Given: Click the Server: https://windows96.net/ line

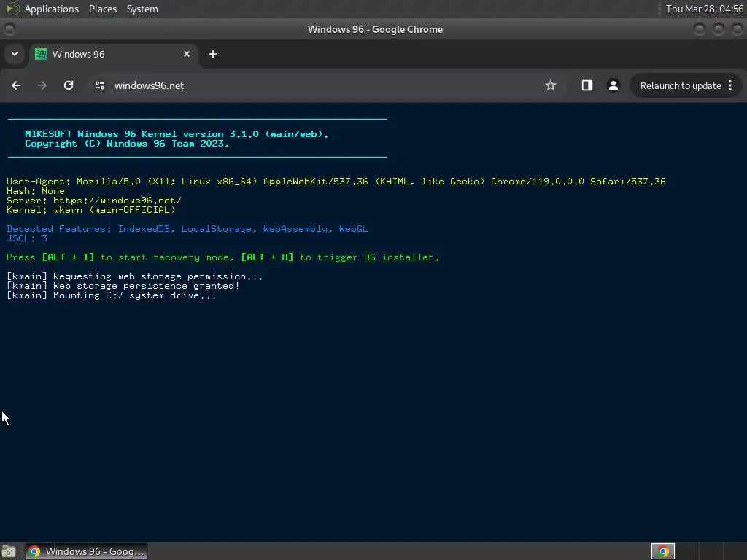Looking at the screenshot, I should (x=94, y=201).
